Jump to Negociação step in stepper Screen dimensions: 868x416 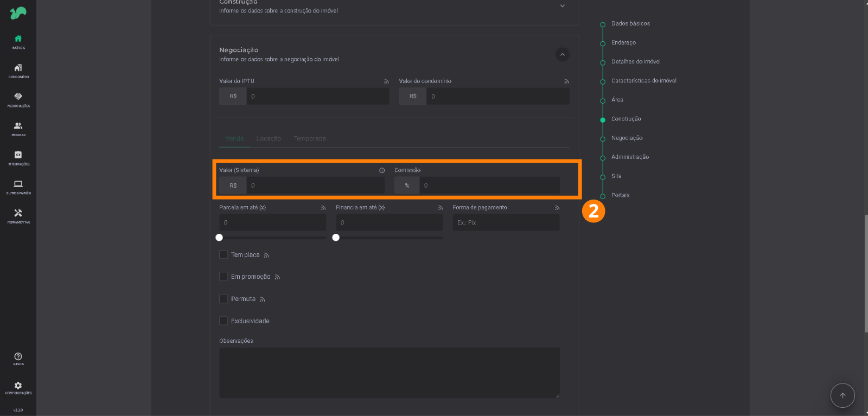(x=627, y=138)
